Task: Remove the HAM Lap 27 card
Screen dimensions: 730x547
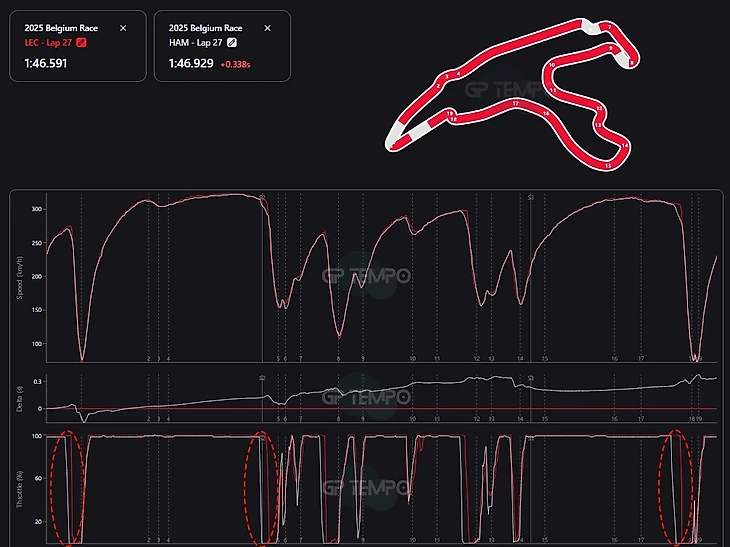Action: (267, 28)
